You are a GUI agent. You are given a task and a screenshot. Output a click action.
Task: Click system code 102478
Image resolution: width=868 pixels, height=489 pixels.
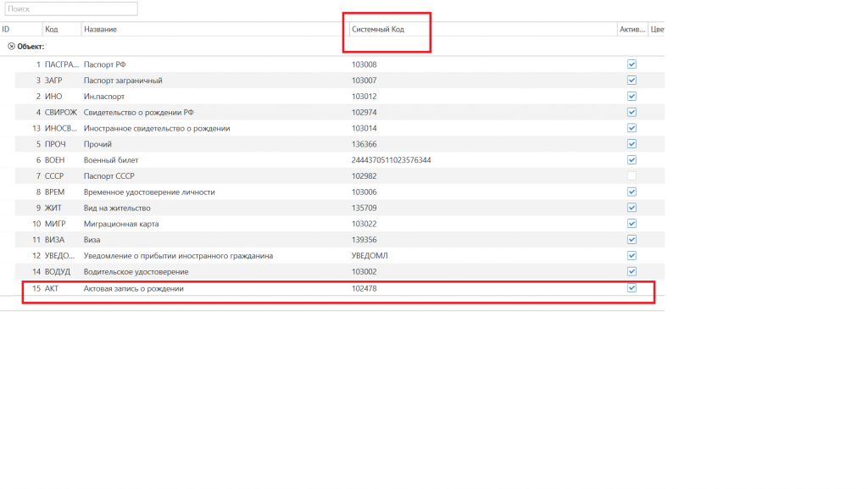[x=364, y=289]
